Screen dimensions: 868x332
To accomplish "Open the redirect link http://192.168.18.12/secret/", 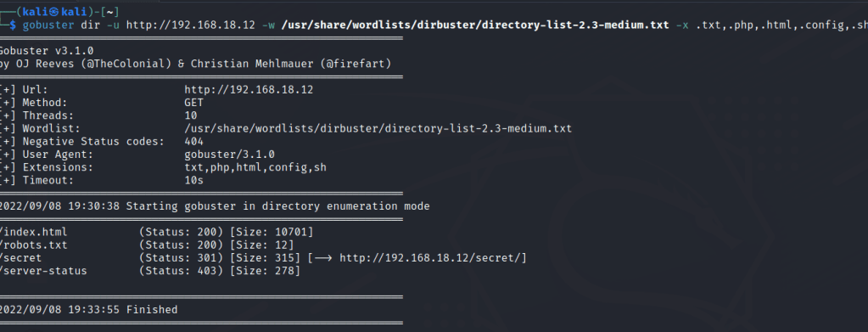I will 432,258.
